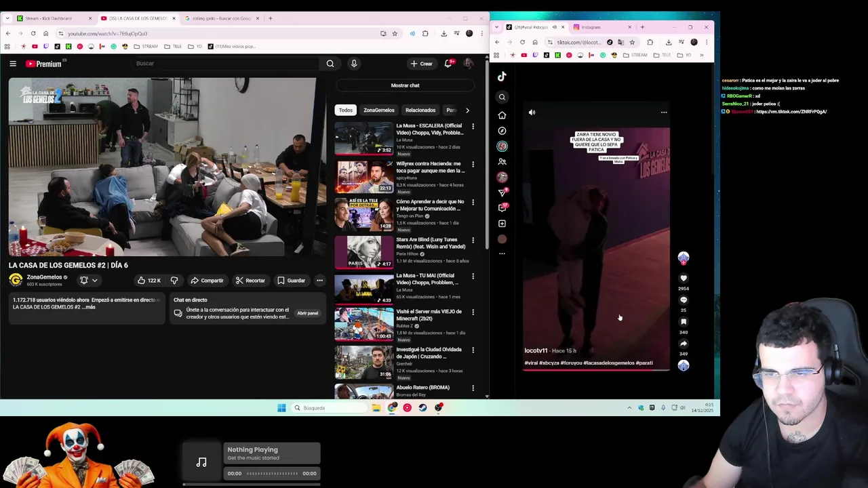This screenshot has height=488, width=868.
Task: Click the Compartir share button
Action: [x=207, y=281]
